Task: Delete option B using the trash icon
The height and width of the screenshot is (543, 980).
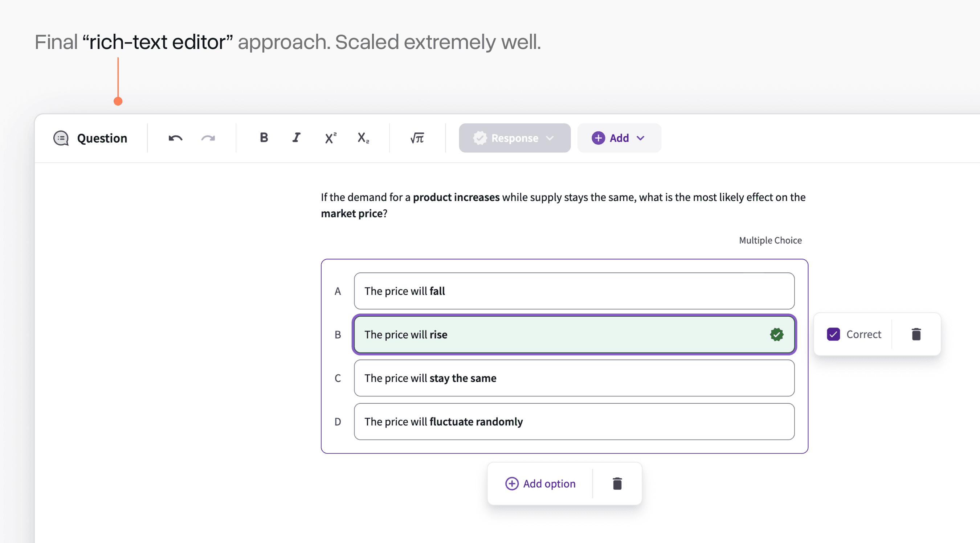Action: [916, 334]
